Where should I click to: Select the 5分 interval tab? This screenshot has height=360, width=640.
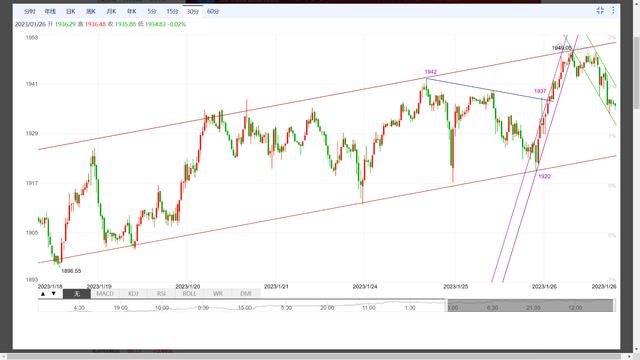coord(152,11)
